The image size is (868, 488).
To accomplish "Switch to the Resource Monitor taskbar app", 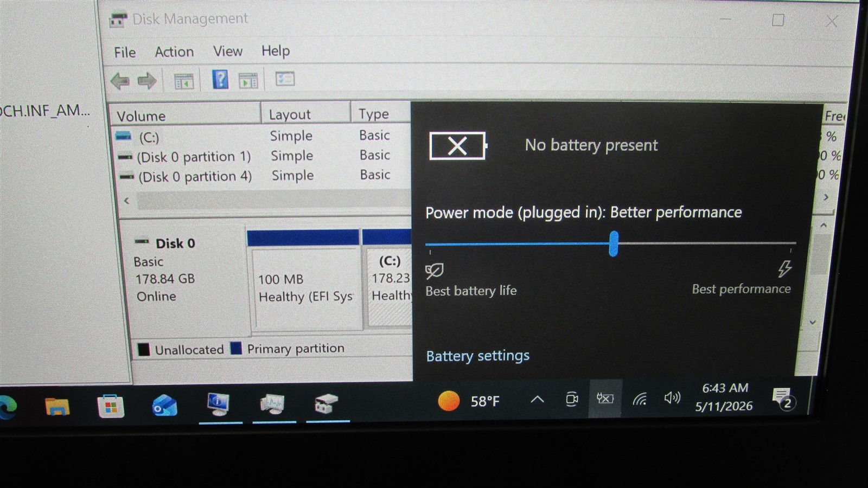I will [x=272, y=404].
